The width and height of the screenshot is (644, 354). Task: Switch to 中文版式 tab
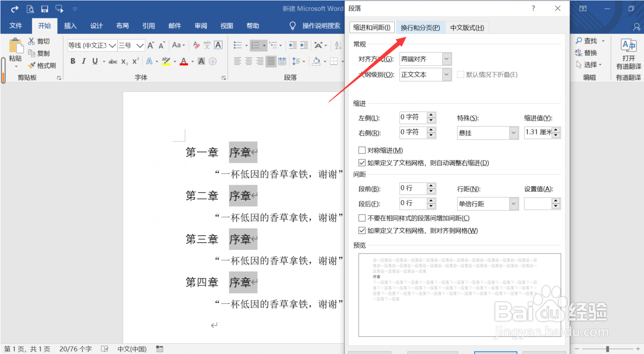pos(467,28)
